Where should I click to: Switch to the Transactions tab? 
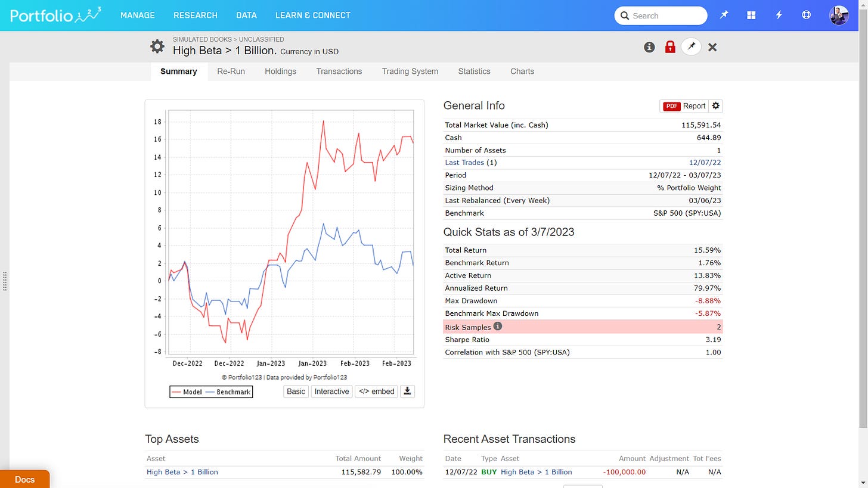339,72
